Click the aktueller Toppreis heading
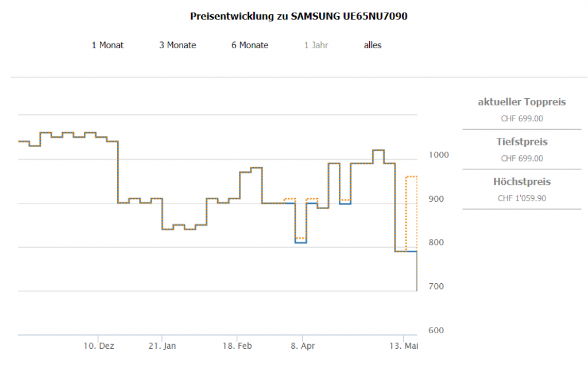588x366 pixels. click(521, 102)
